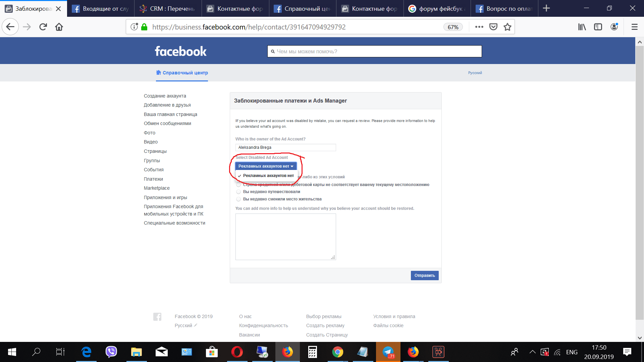Toggle the Firefox sidebar view
Screen dimensions: 644x362
pyautogui.click(x=598, y=27)
